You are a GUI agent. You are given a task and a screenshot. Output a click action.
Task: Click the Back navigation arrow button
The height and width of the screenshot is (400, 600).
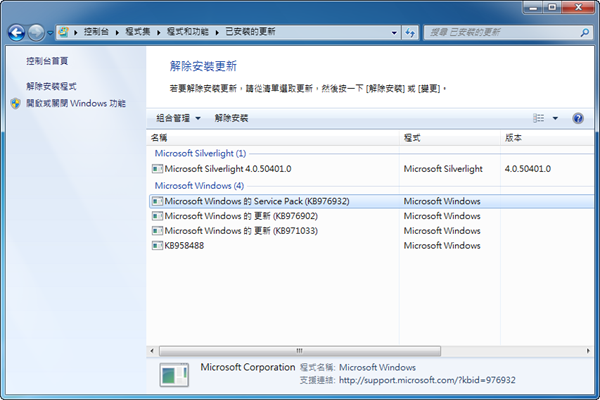coord(16,33)
